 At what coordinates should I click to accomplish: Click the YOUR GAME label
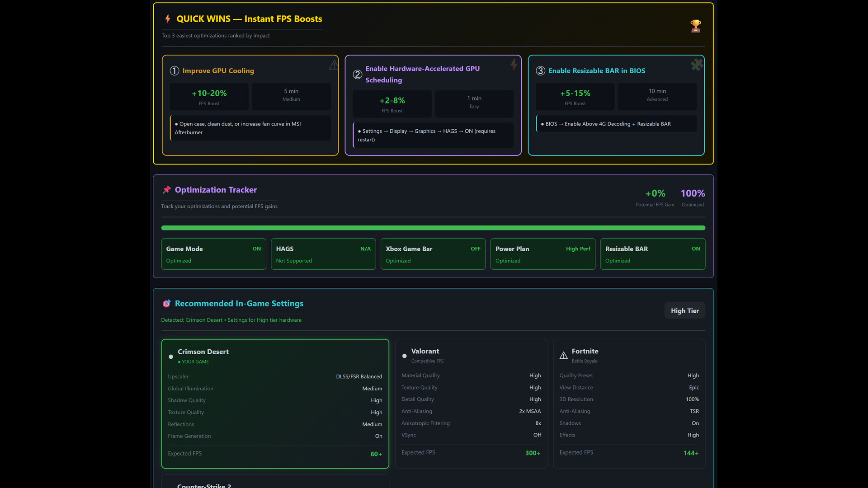click(193, 362)
